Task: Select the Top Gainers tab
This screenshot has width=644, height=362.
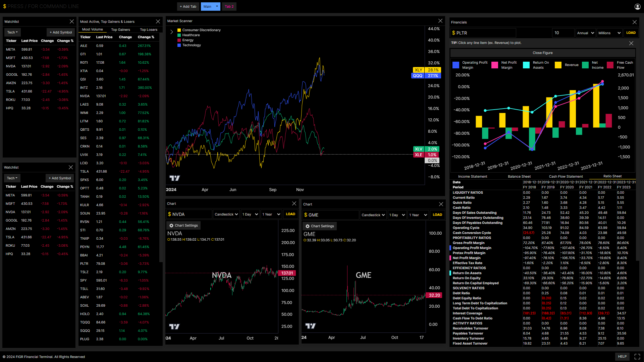Action: click(120, 29)
